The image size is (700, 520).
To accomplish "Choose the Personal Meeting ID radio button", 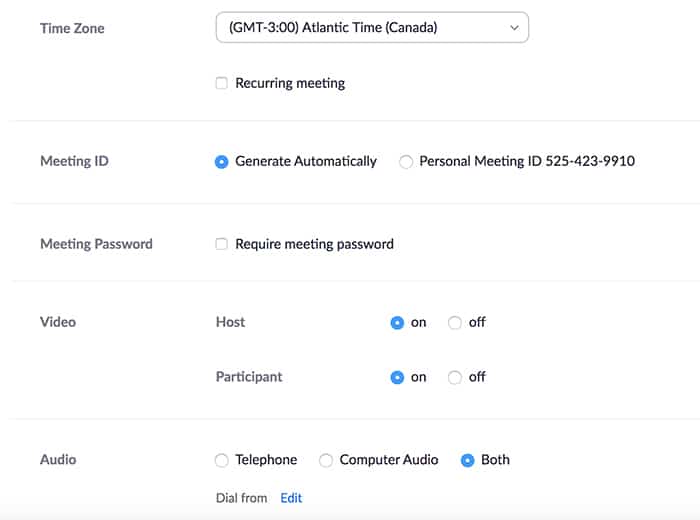I will point(406,162).
